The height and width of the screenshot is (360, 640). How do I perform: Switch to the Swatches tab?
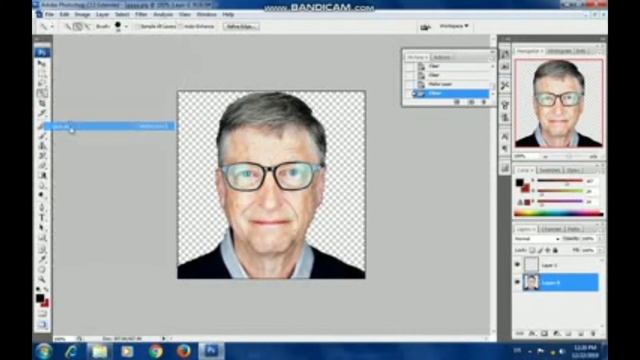[x=549, y=170]
